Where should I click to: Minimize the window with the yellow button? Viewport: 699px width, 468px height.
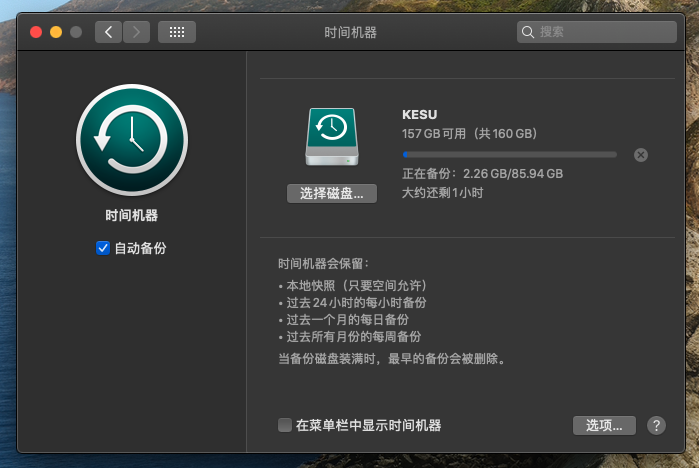(56, 32)
